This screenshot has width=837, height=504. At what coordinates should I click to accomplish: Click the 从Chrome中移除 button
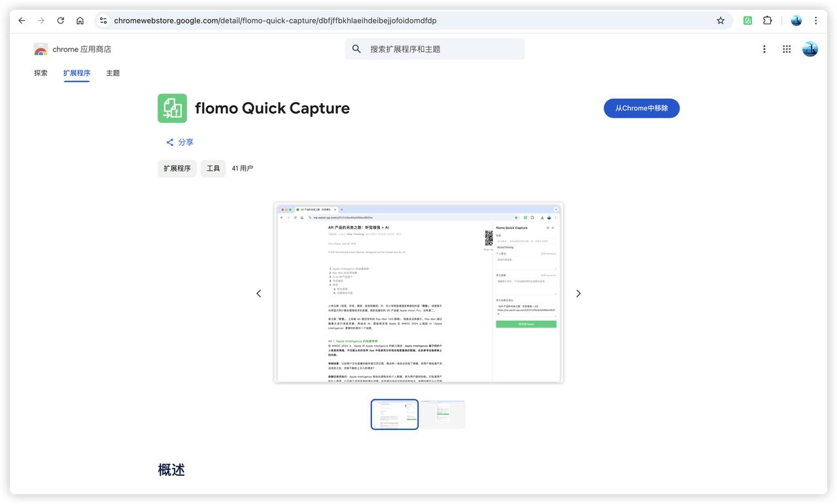pos(641,109)
